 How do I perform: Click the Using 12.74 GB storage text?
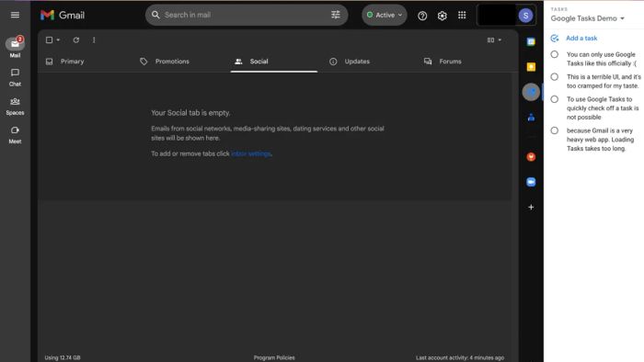[63, 357]
